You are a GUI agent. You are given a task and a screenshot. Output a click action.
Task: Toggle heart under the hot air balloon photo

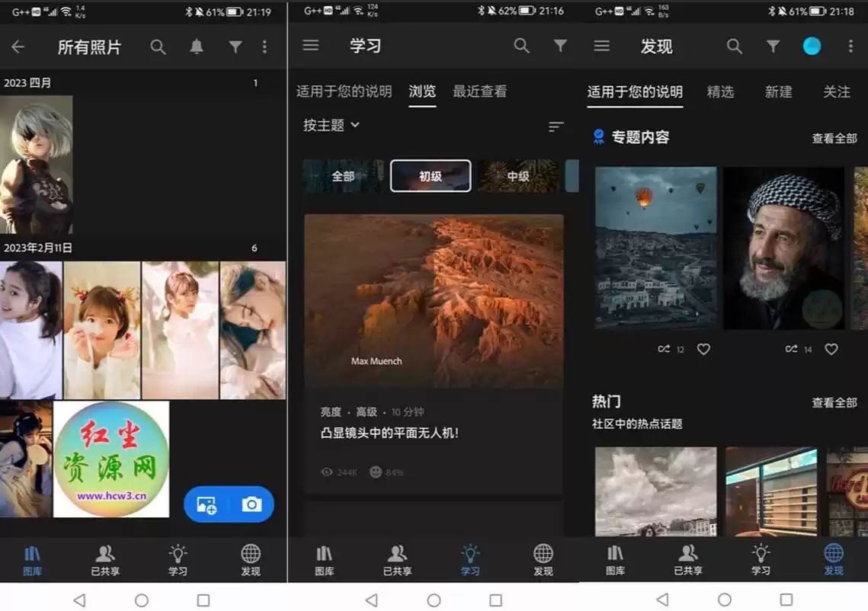coord(703,349)
